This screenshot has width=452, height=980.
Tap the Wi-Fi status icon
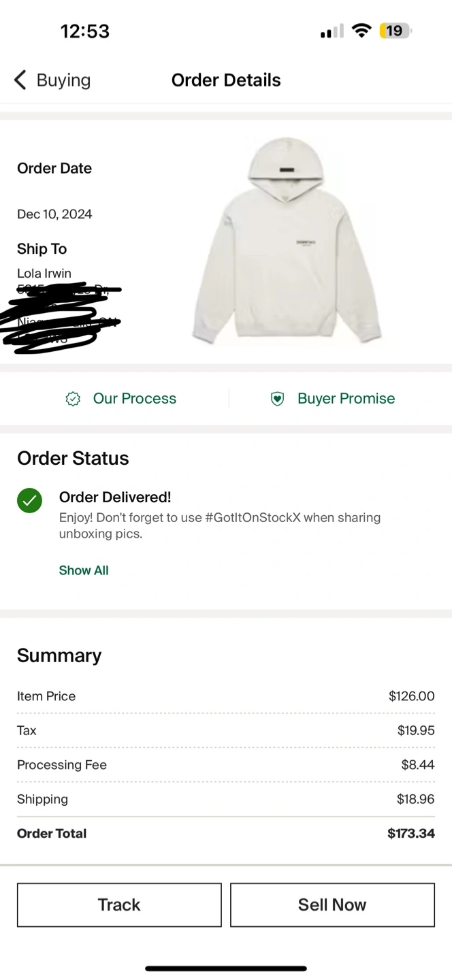click(x=361, y=31)
